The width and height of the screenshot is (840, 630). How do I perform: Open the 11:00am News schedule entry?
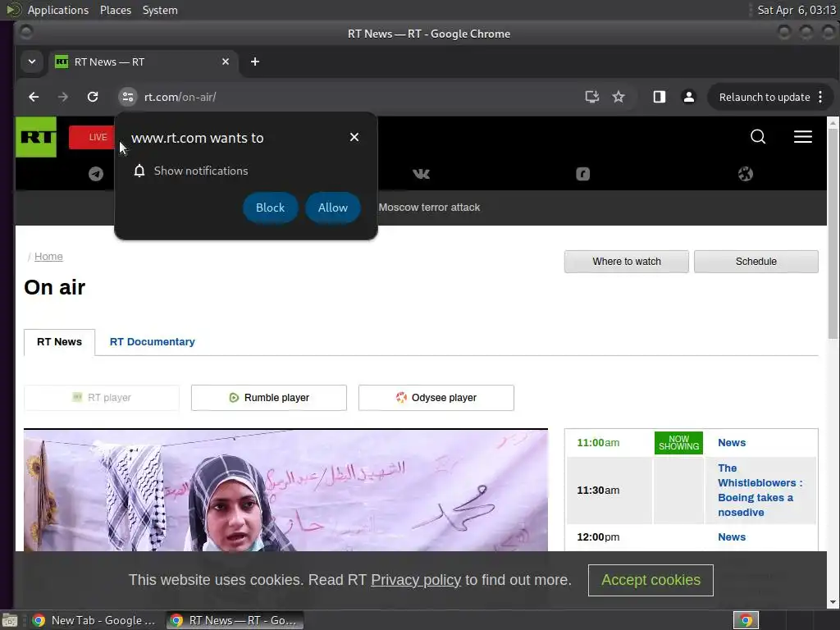731,442
